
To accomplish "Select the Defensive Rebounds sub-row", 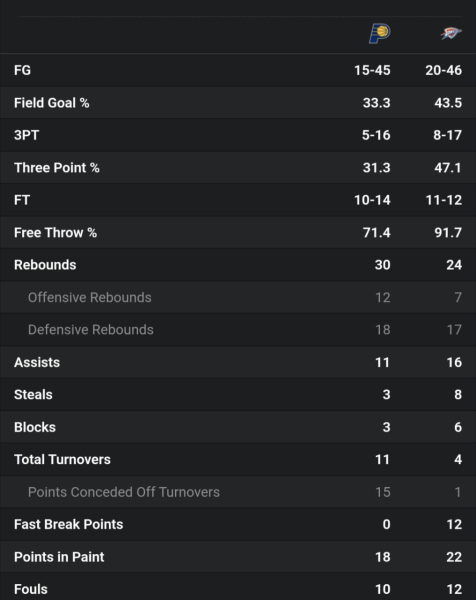I will click(x=238, y=330).
